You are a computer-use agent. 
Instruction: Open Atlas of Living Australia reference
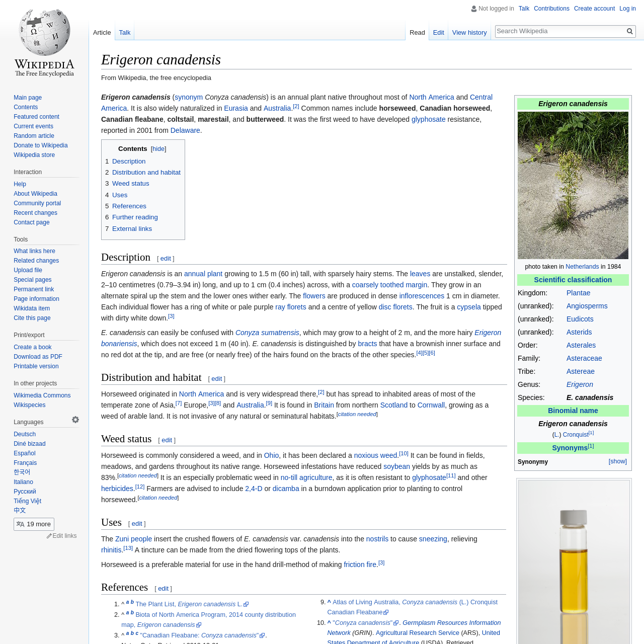[413, 607]
